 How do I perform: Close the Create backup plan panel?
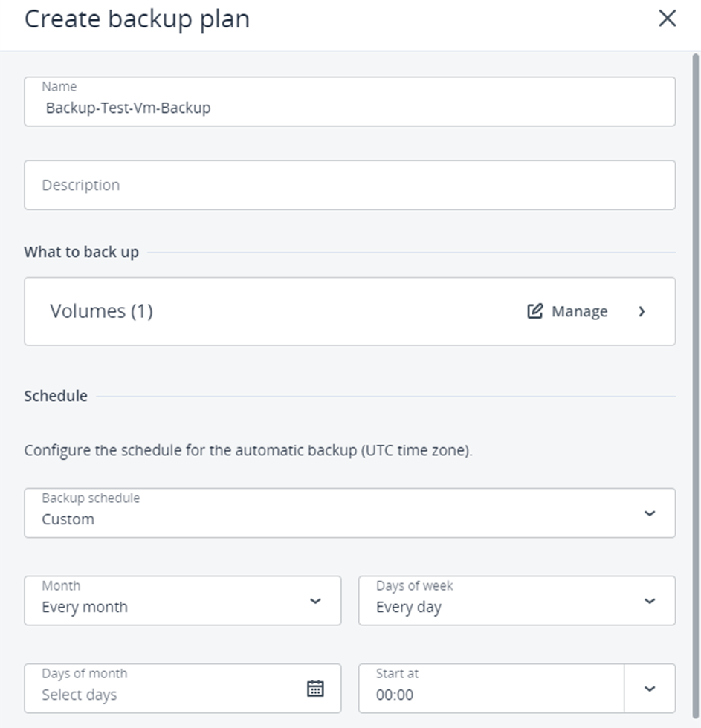click(x=668, y=19)
